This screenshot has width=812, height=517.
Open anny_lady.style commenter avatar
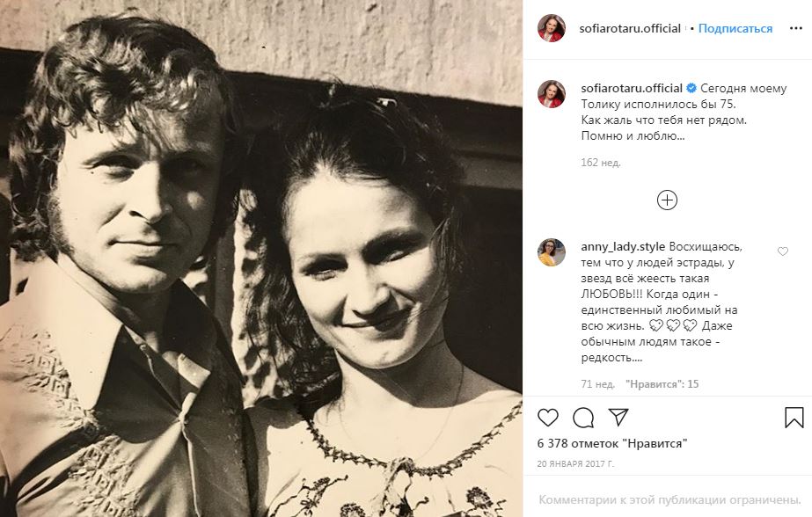[552, 252]
